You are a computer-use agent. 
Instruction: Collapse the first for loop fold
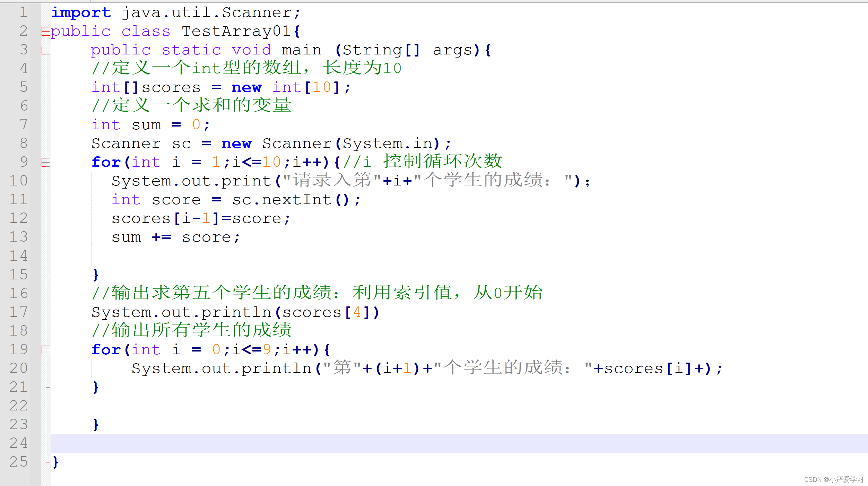click(x=46, y=162)
